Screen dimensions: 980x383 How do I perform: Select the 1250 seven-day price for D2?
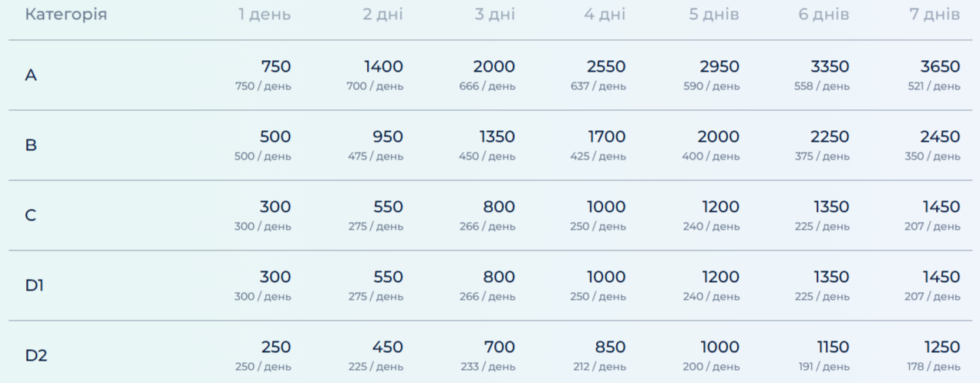(941, 348)
